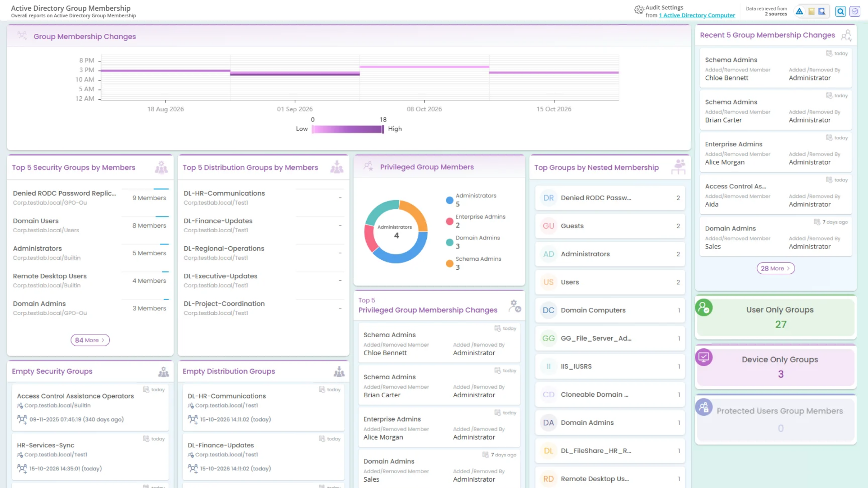Select the IIS_IUSRS nested group row
This screenshot has height=488, width=868.
point(610,366)
